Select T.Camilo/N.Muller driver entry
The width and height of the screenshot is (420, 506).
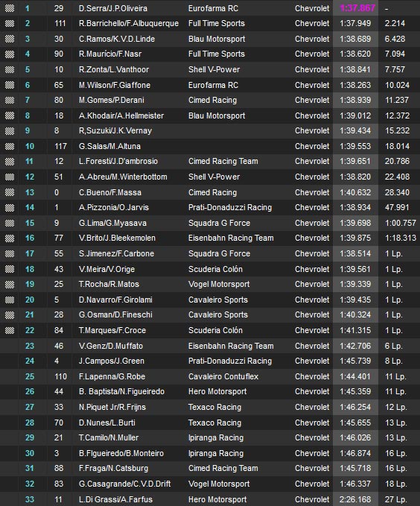[x=109, y=438]
